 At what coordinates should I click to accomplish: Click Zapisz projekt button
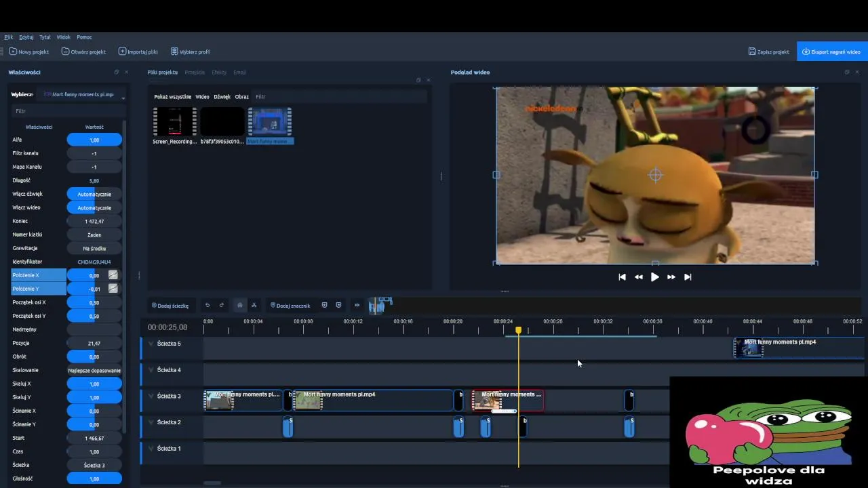pyautogui.click(x=769, y=52)
